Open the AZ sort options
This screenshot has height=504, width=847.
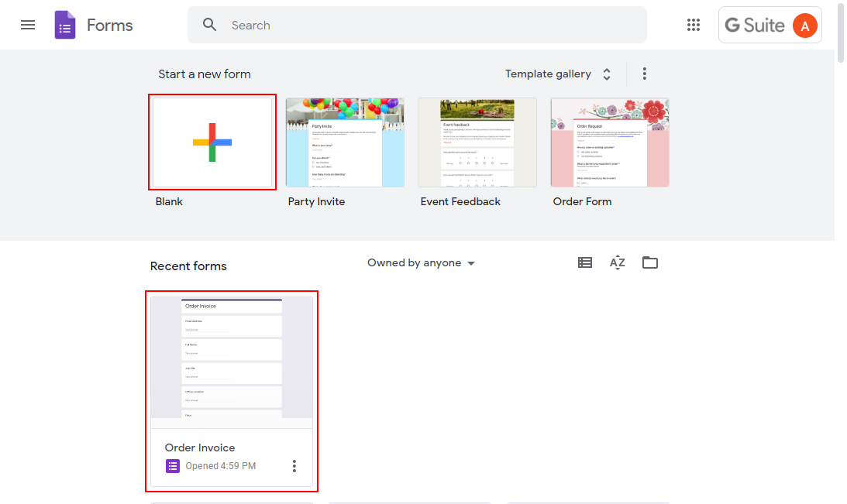pyautogui.click(x=617, y=262)
